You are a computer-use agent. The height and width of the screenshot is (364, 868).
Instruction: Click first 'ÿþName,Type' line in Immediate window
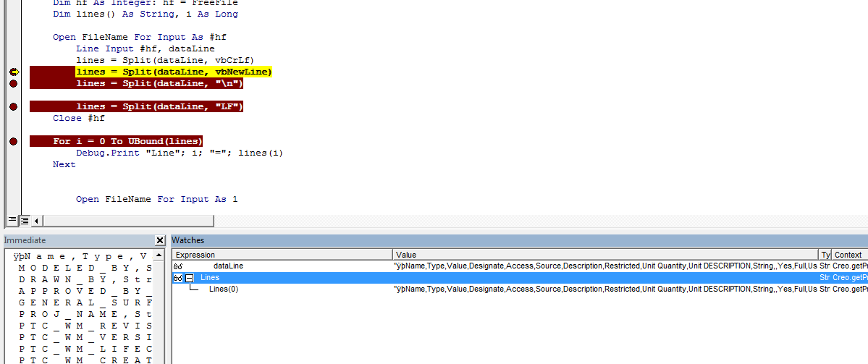pyautogui.click(x=81, y=256)
